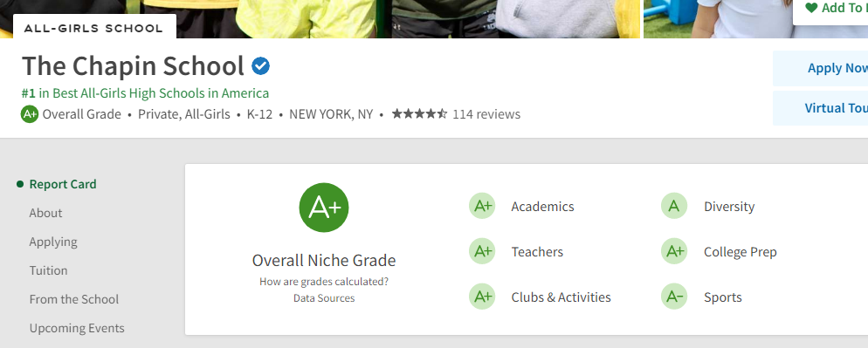Open the Applying sidebar section
Image resolution: width=868 pixels, height=348 pixels.
pos(53,242)
